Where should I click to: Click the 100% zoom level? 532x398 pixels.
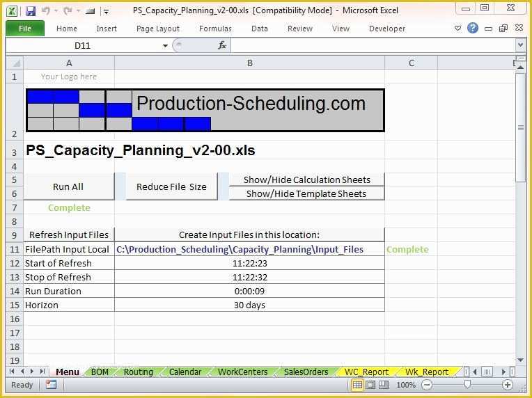(x=406, y=385)
